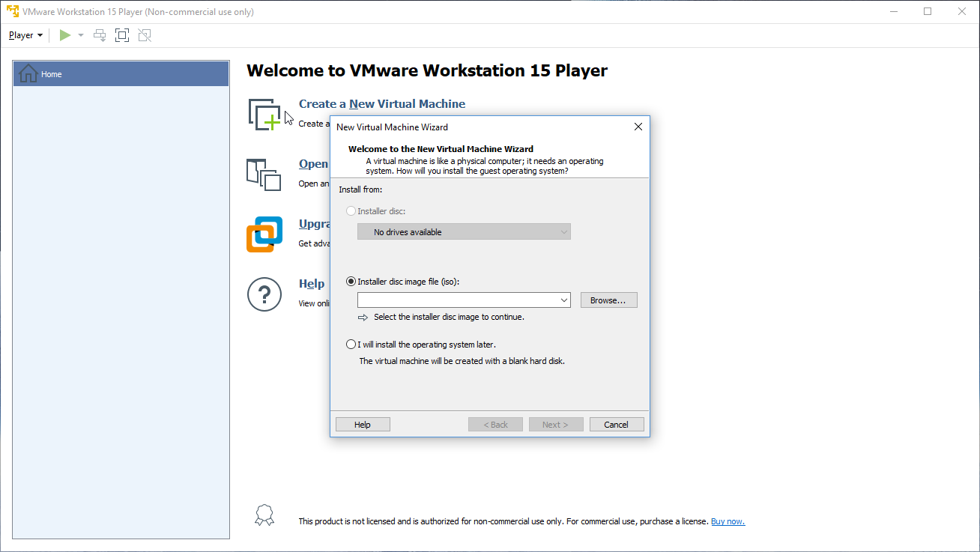Select the Home item in sidebar
This screenshot has width=980, height=552.
coord(121,74)
